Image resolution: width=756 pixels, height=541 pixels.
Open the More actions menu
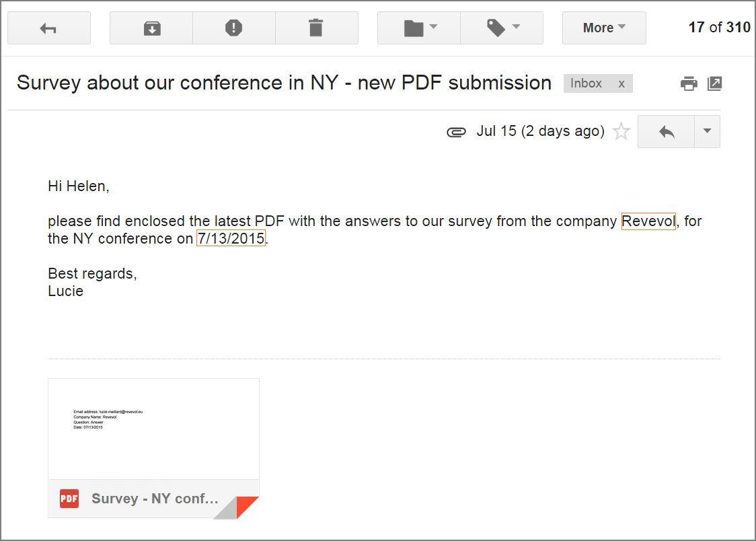(603, 28)
